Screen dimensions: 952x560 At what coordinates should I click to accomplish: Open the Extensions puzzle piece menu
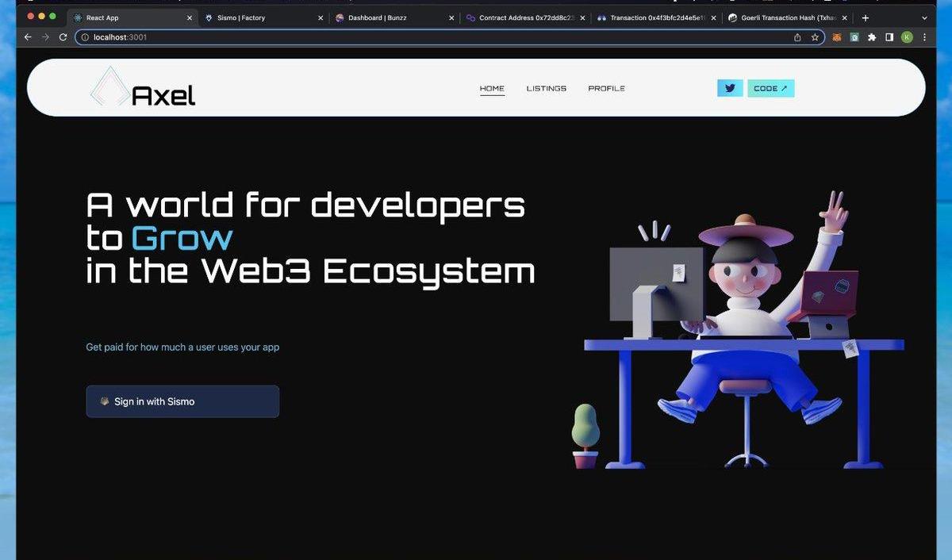pyautogui.click(x=872, y=37)
